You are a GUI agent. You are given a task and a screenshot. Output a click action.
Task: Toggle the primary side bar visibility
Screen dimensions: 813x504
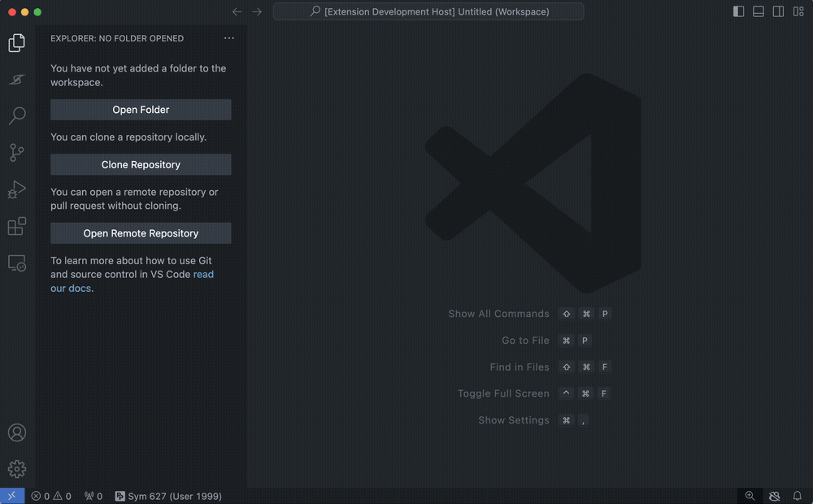point(739,11)
